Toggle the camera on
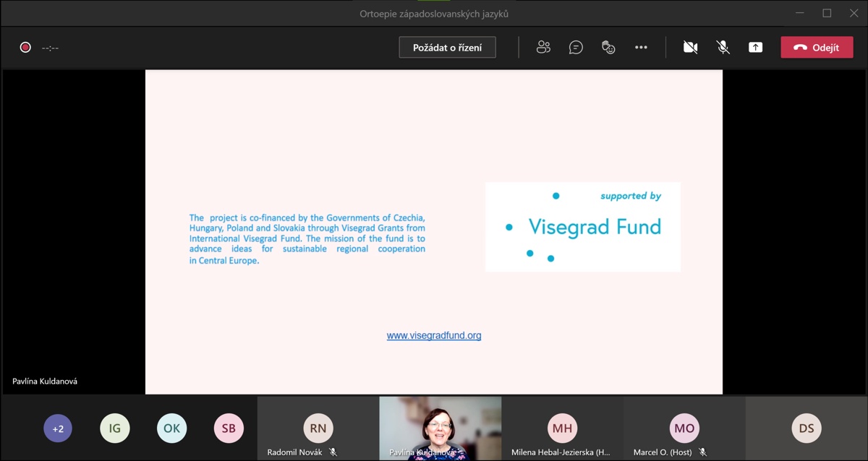This screenshot has width=868, height=461. [x=690, y=48]
